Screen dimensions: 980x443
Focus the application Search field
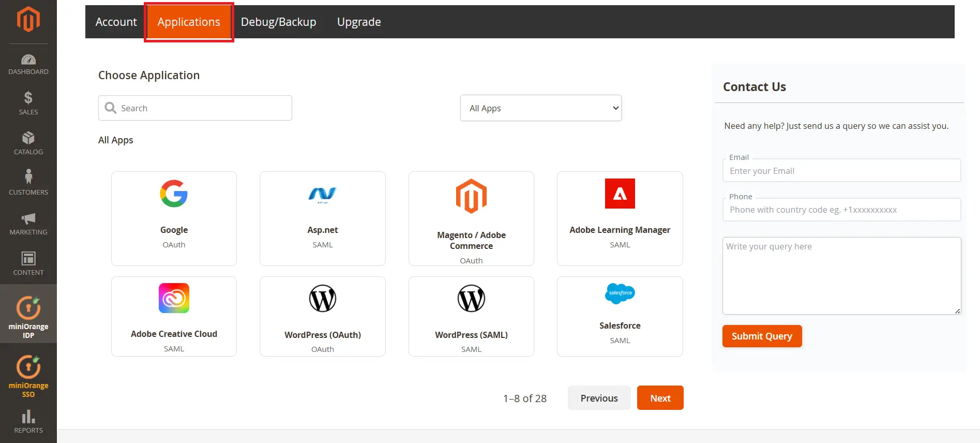pos(195,108)
